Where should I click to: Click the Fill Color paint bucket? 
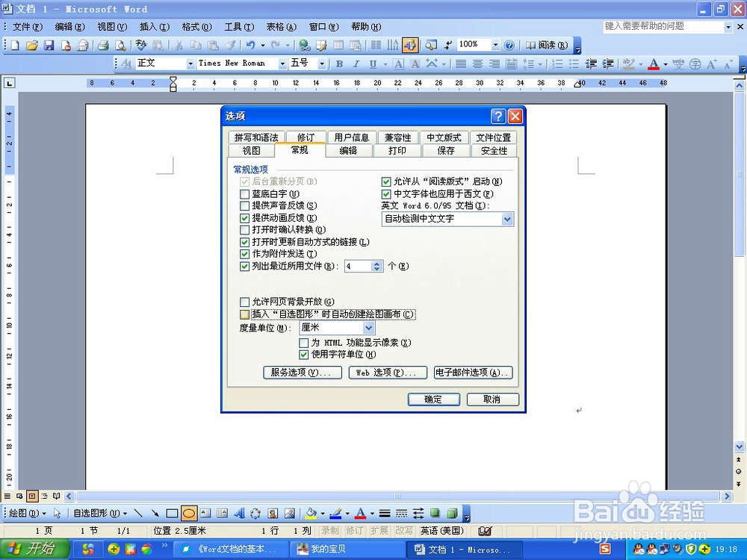pyautogui.click(x=311, y=514)
